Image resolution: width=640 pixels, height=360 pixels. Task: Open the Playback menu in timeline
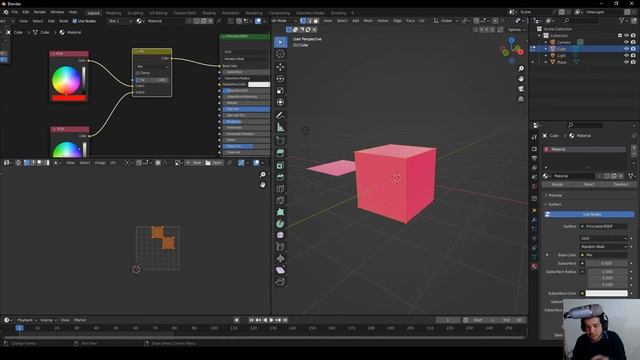tap(27, 320)
